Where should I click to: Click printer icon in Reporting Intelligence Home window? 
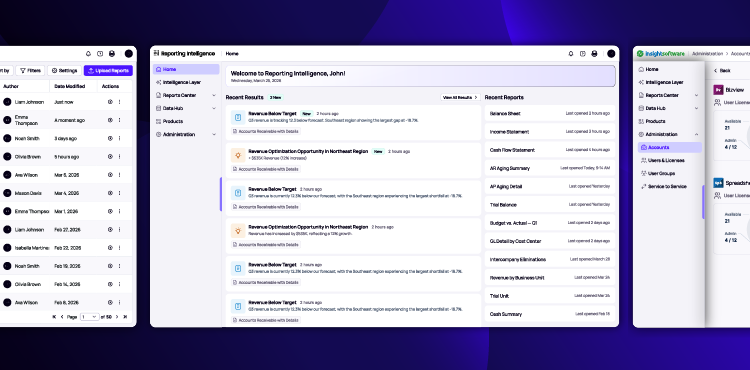pos(594,54)
